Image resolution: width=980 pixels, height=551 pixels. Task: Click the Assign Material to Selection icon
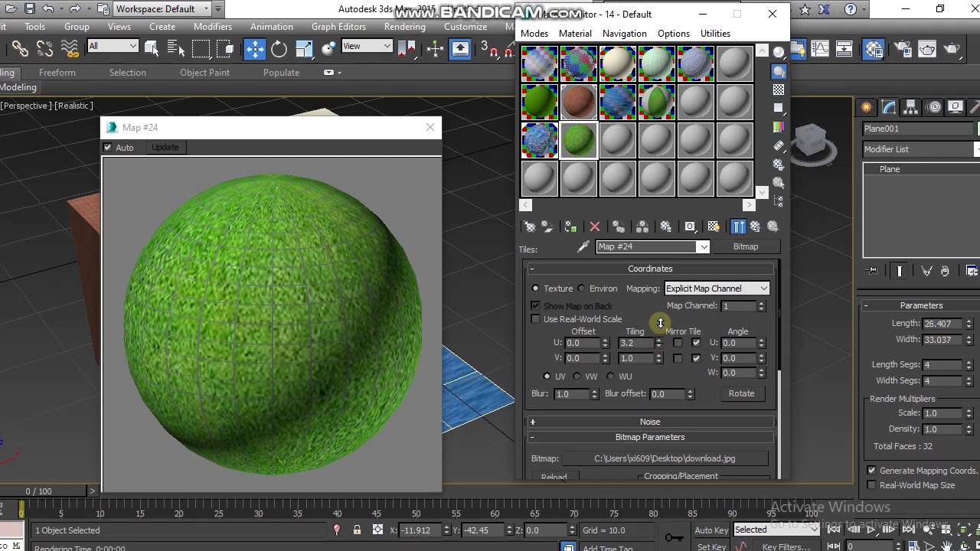(570, 227)
